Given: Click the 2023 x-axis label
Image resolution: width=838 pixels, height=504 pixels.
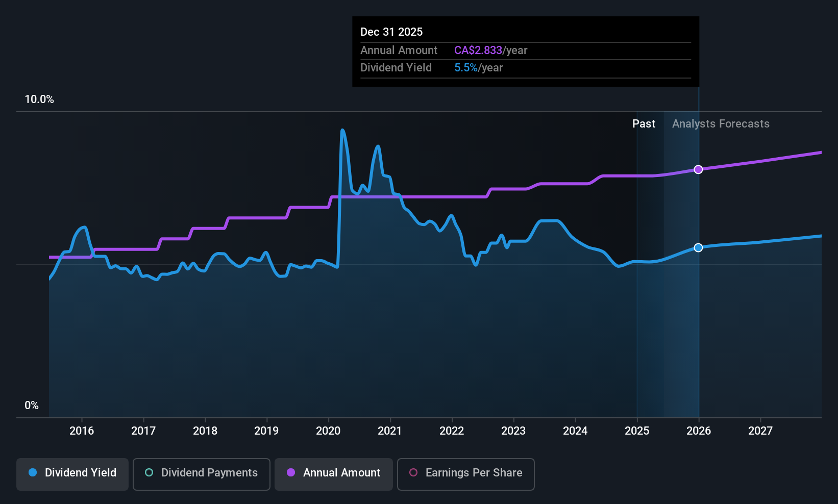Looking at the screenshot, I should [513, 431].
